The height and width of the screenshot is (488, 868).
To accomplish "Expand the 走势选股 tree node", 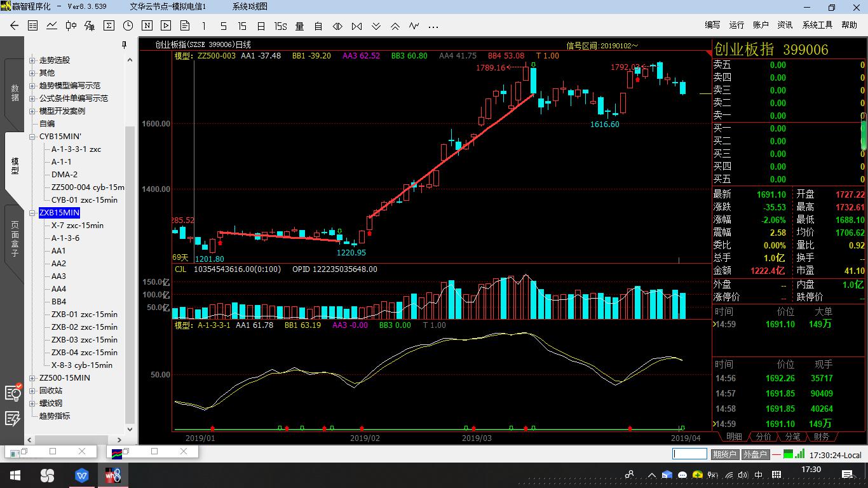I will 32,60.
